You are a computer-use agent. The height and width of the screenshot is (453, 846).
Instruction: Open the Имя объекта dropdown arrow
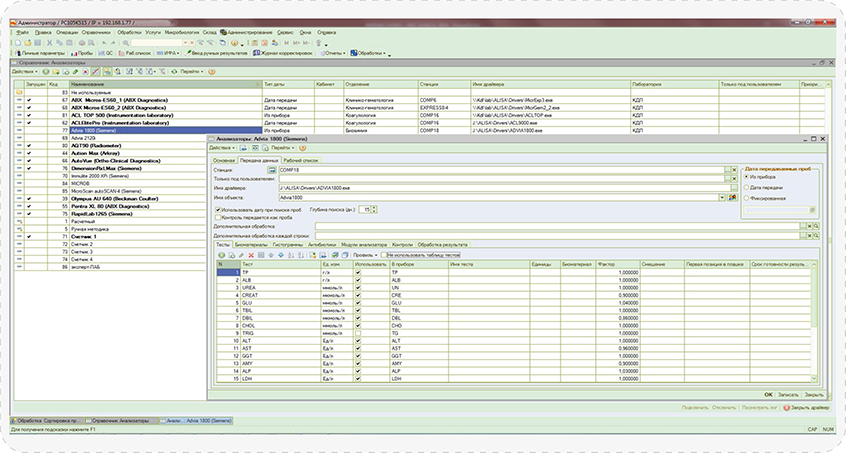point(722,198)
